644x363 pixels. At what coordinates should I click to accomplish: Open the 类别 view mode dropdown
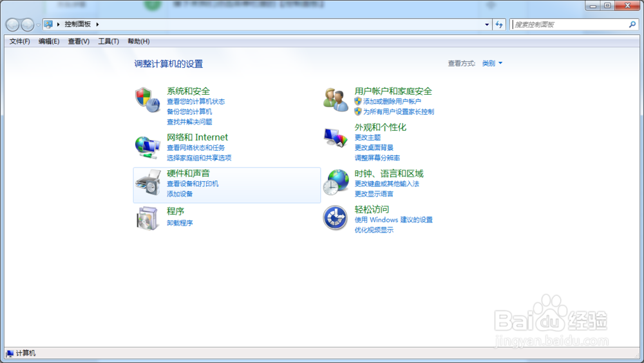[x=492, y=63]
